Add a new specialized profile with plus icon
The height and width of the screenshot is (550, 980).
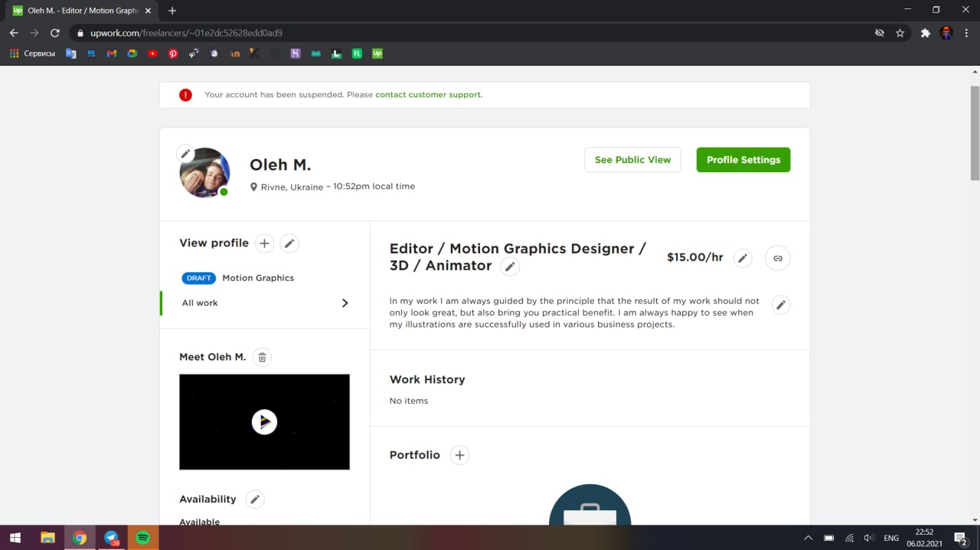coord(264,243)
